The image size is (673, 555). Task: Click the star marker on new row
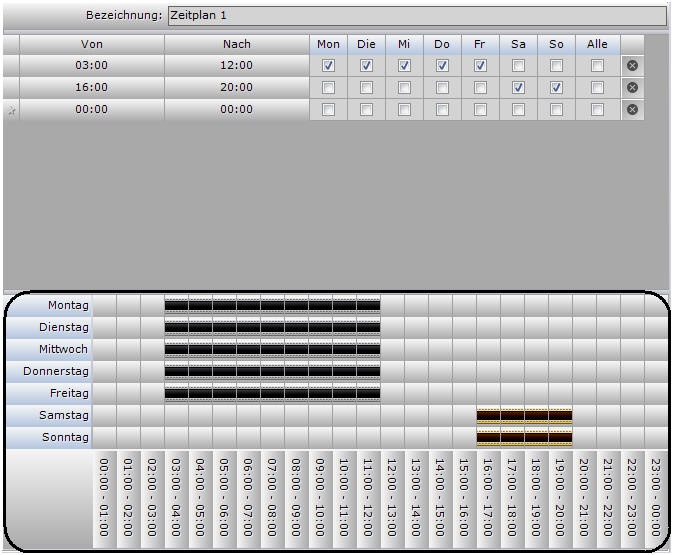[12, 110]
